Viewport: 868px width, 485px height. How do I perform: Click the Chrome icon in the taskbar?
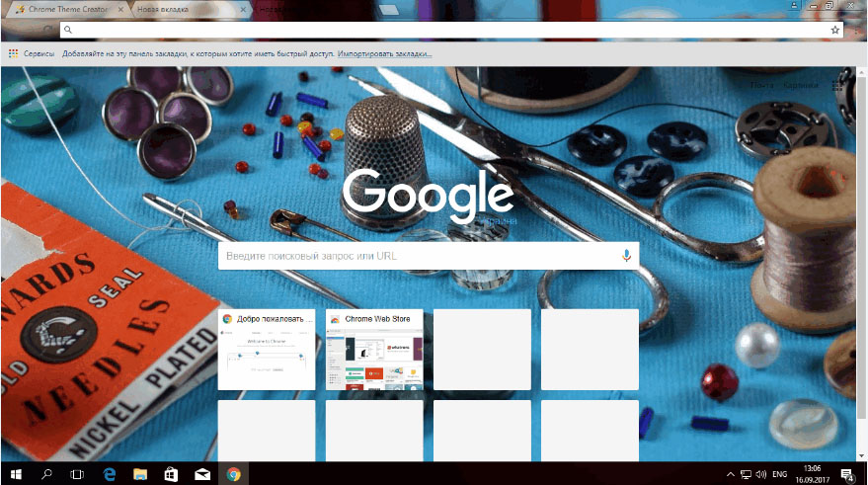coord(233,474)
